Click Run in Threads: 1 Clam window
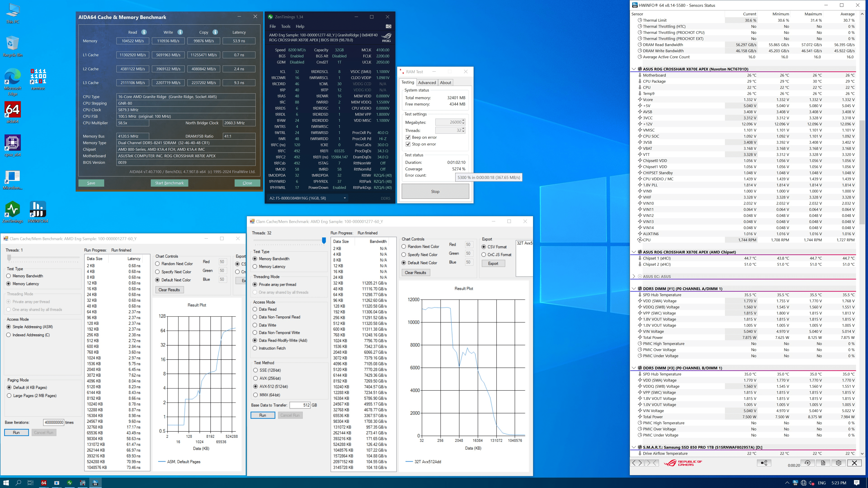The width and height of the screenshot is (868, 488). (16, 432)
